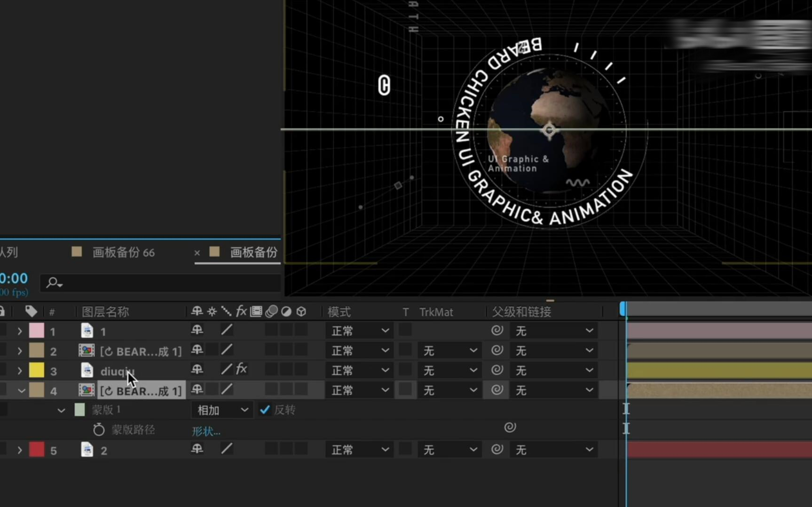This screenshot has width=812, height=507.
Task: Open parent dropdown for layer 5
Action: coord(554,450)
